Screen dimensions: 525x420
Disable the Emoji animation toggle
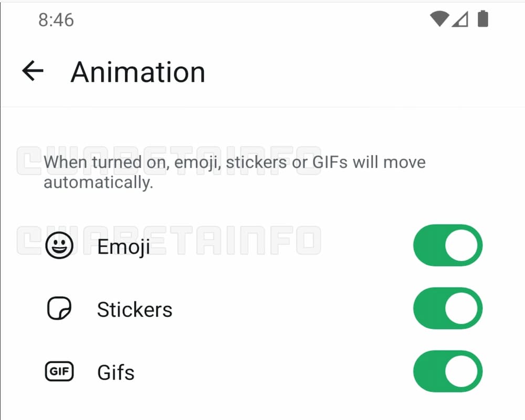coord(447,246)
